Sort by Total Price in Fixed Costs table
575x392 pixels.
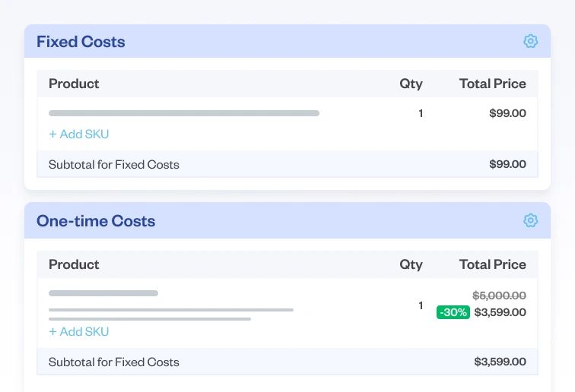[492, 84]
